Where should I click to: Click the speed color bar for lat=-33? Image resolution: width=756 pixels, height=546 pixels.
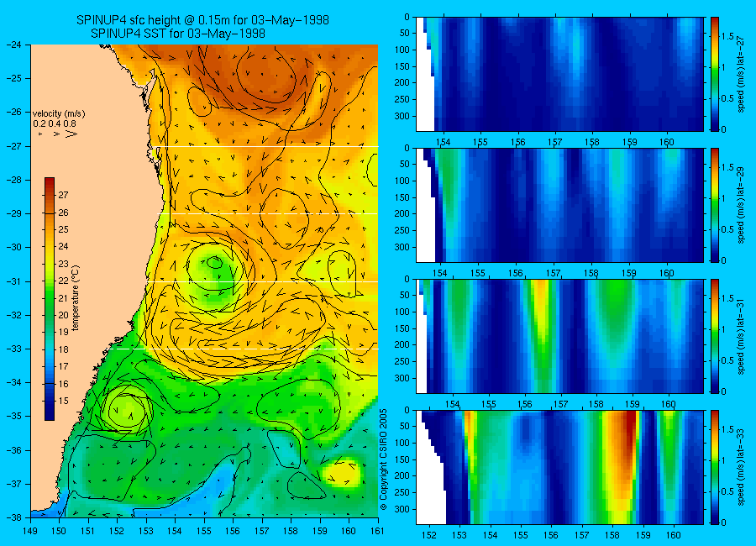pos(715,467)
